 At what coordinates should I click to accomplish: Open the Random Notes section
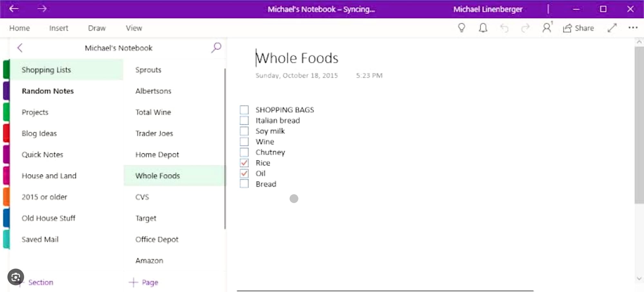pos(67,91)
